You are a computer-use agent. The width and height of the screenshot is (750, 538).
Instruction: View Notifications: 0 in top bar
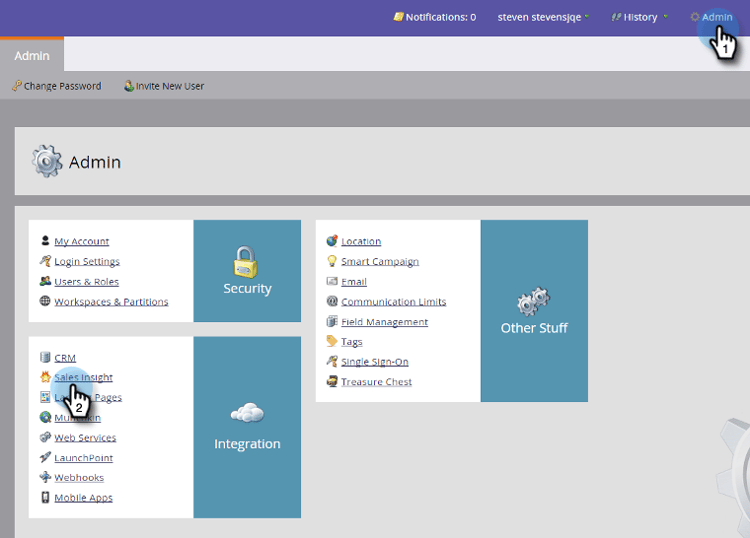435,17
